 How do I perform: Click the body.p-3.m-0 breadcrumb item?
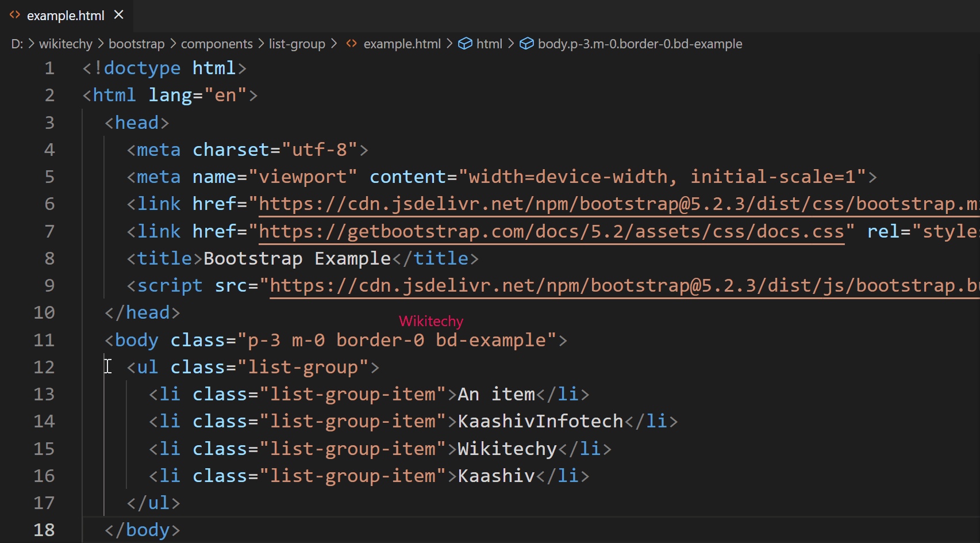(x=640, y=44)
